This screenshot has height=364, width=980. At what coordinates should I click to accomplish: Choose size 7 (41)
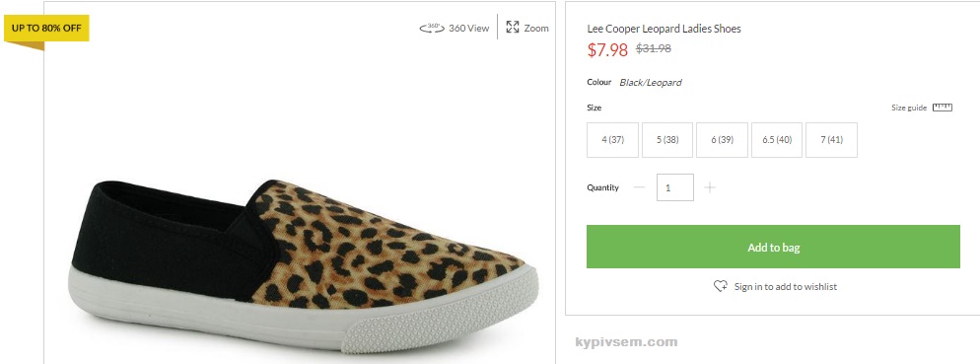pos(831,140)
